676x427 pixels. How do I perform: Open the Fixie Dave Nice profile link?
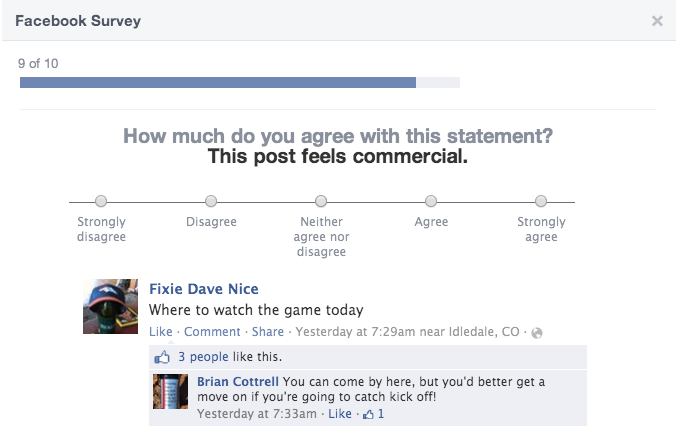[203, 289]
